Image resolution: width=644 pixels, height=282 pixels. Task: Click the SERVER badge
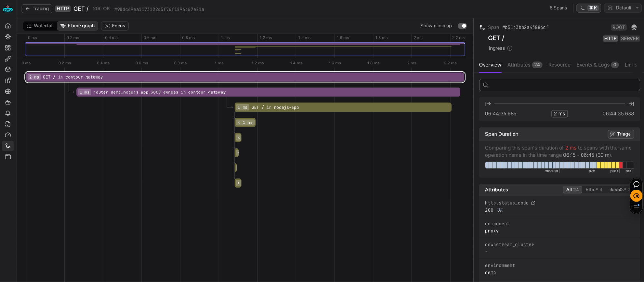(x=630, y=39)
